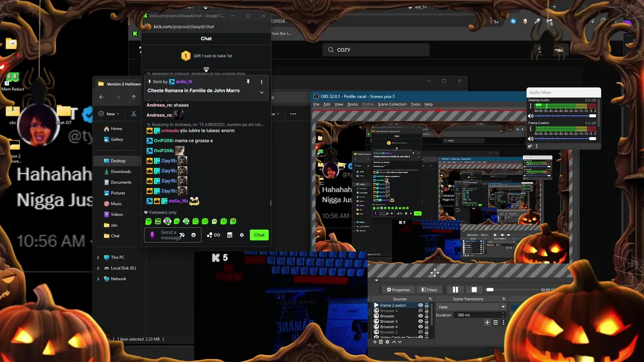Unpin the pinned chat message

tap(248, 81)
